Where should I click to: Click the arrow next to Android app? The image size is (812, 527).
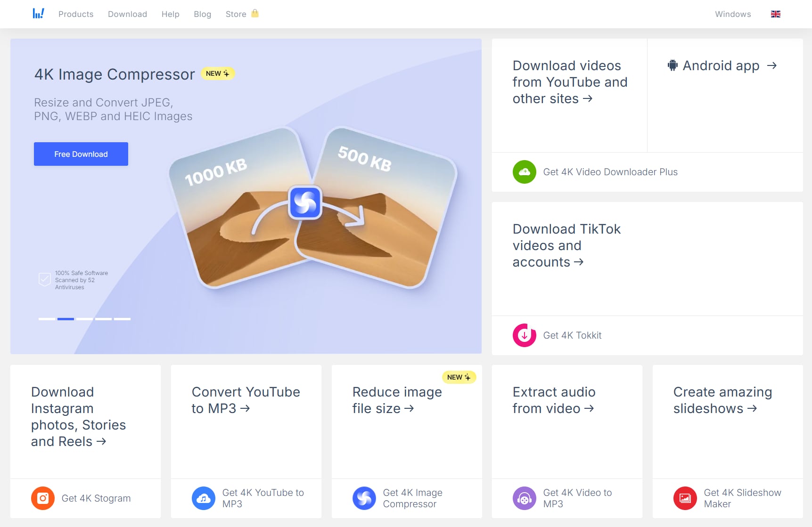[x=771, y=65]
